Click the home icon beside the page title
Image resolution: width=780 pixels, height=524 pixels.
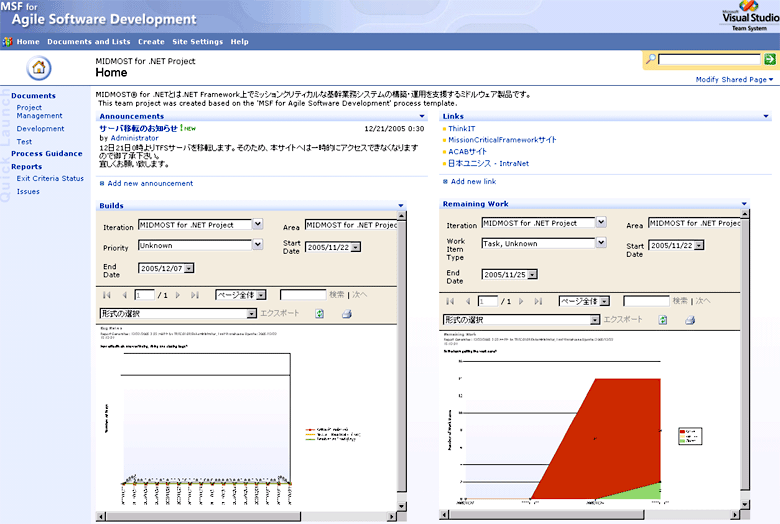click(39, 68)
